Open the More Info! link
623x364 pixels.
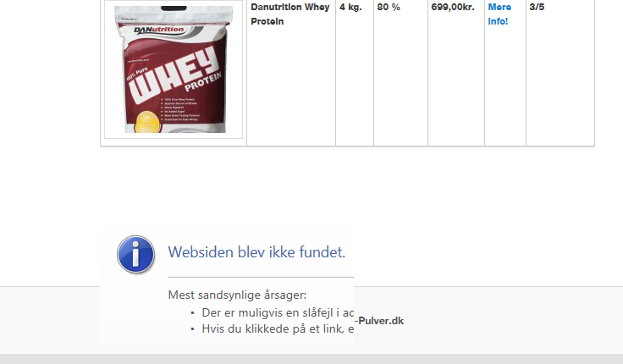click(x=499, y=14)
